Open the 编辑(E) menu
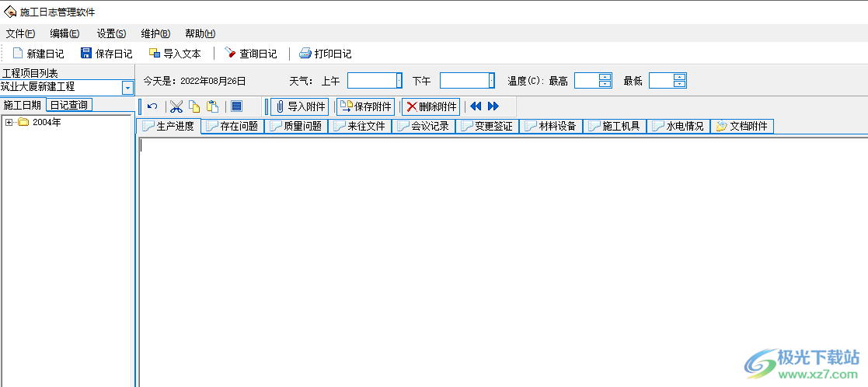Screen dimensions: 868x387 [64, 33]
